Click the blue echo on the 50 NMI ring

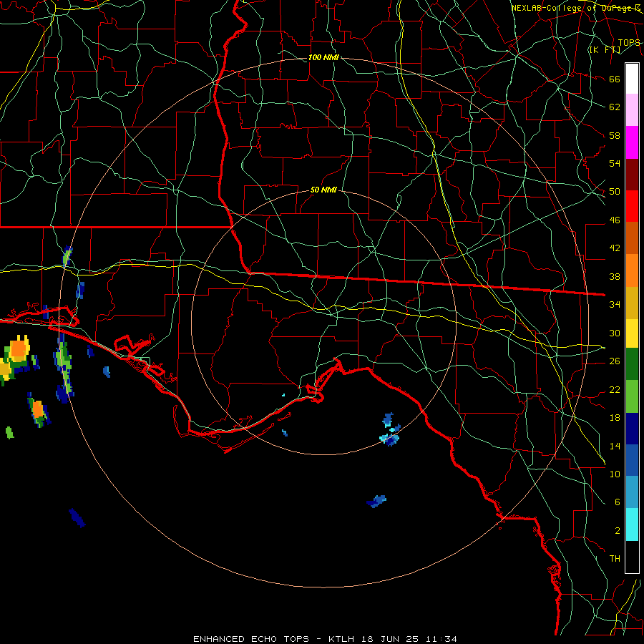(x=390, y=439)
